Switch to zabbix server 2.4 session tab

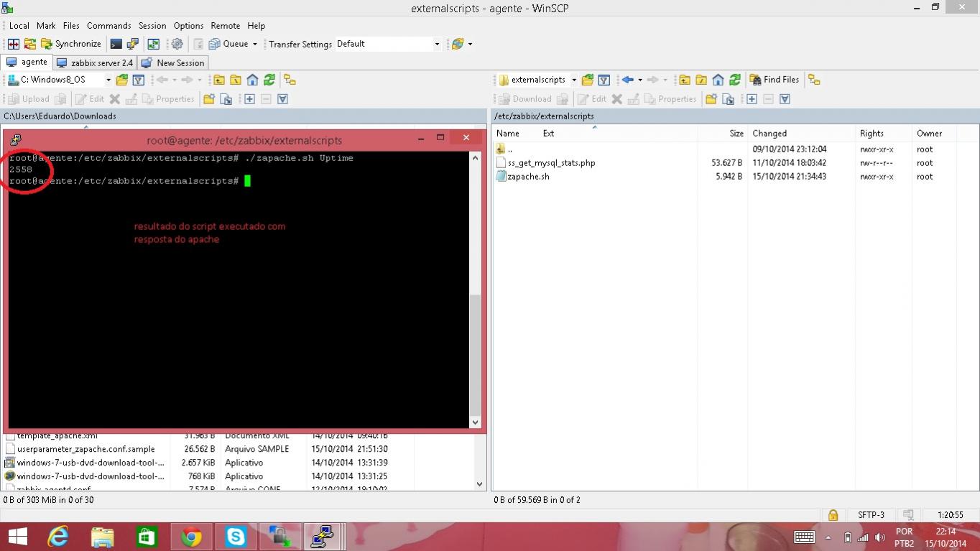[95, 62]
